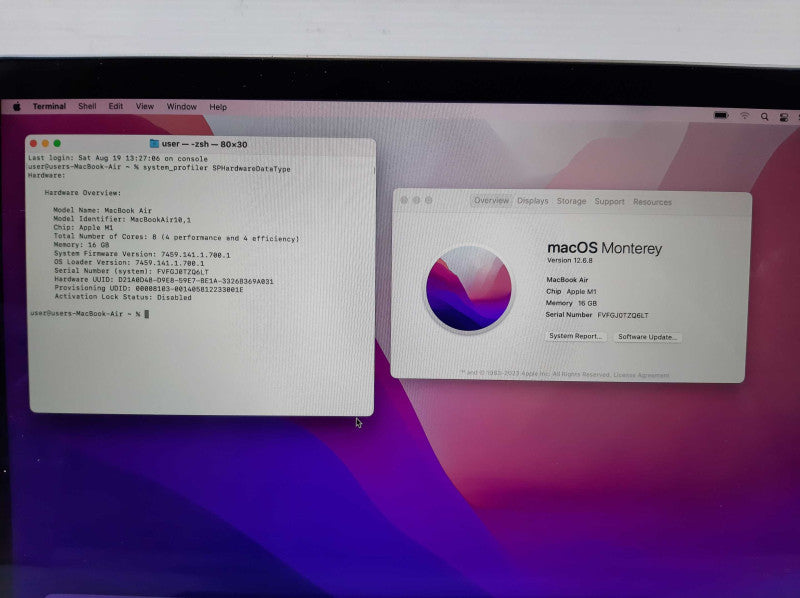Click the Terminal command prompt cursor

[x=147, y=314]
